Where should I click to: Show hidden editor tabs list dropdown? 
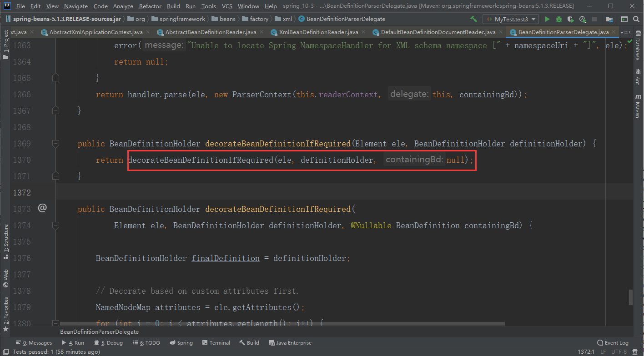pyautogui.click(x=625, y=32)
